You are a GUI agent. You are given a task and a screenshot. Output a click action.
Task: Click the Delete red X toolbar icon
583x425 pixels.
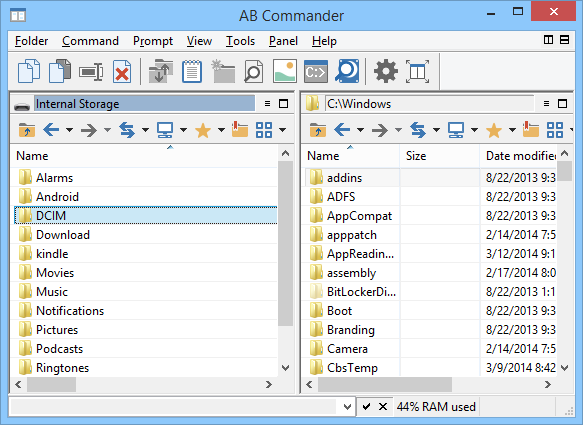pos(122,71)
